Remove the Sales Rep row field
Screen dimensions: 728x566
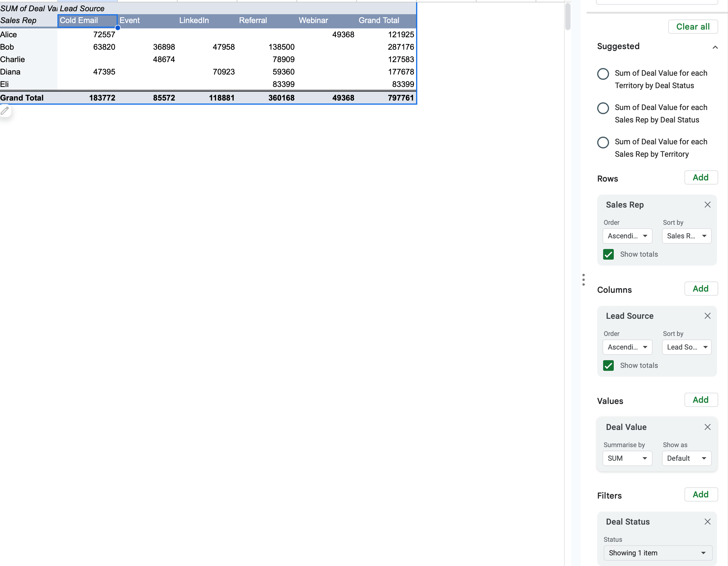707,205
